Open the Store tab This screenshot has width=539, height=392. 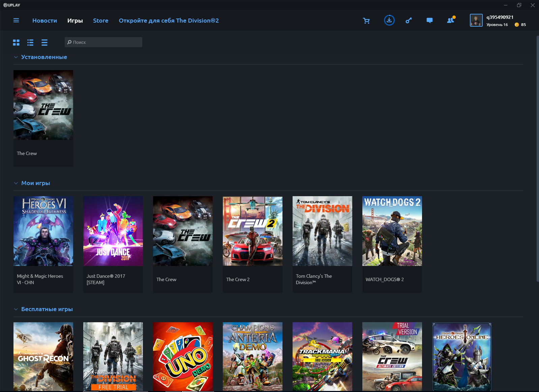pyautogui.click(x=100, y=21)
